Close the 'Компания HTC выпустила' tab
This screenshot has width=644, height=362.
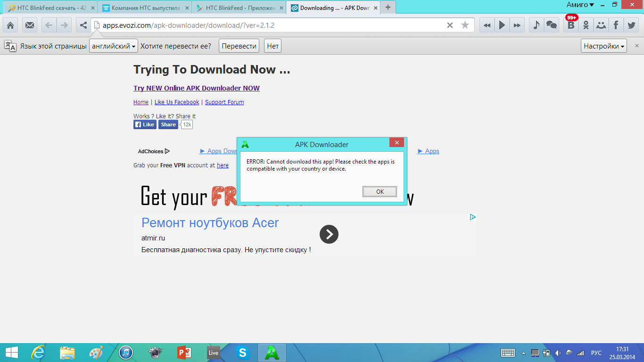pyautogui.click(x=187, y=8)
